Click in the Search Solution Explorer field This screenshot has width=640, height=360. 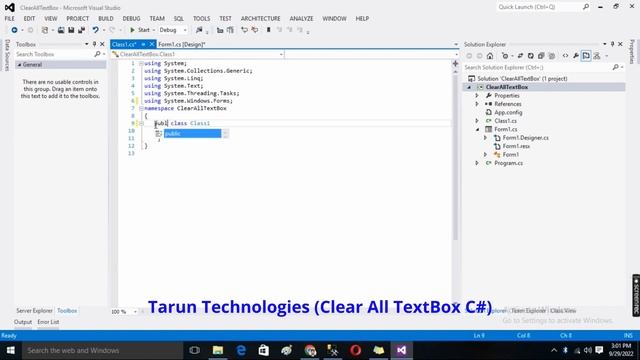tap(538, 67)
